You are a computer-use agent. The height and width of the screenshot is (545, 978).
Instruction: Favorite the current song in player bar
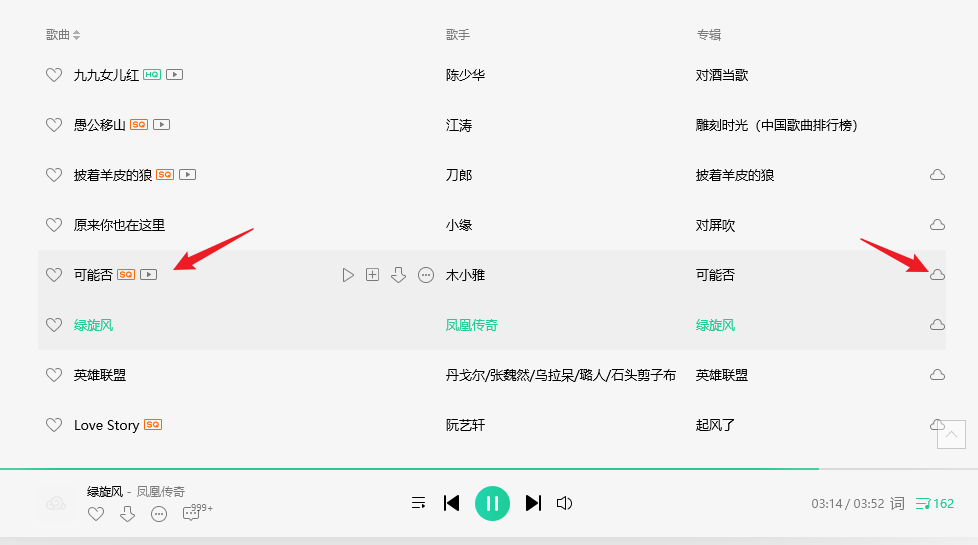coord(96,514)
